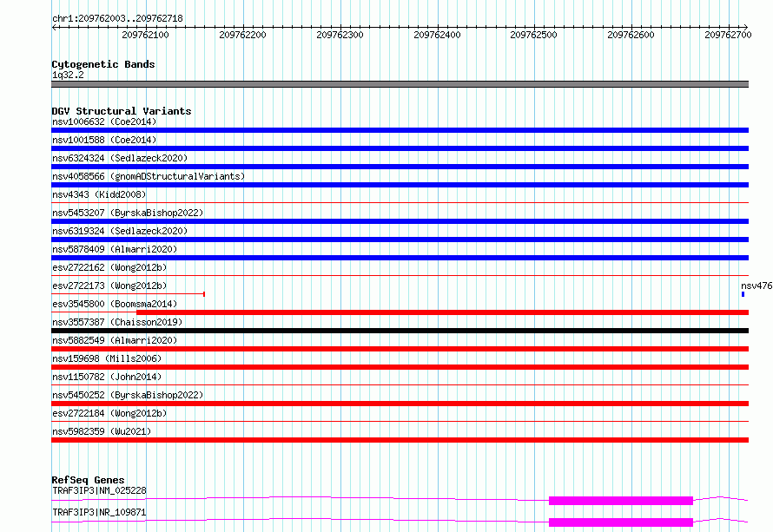Viewport: 773px width, 532px height.
Task: Select the thick red bar of esv3545800
Action: point(442,312)
